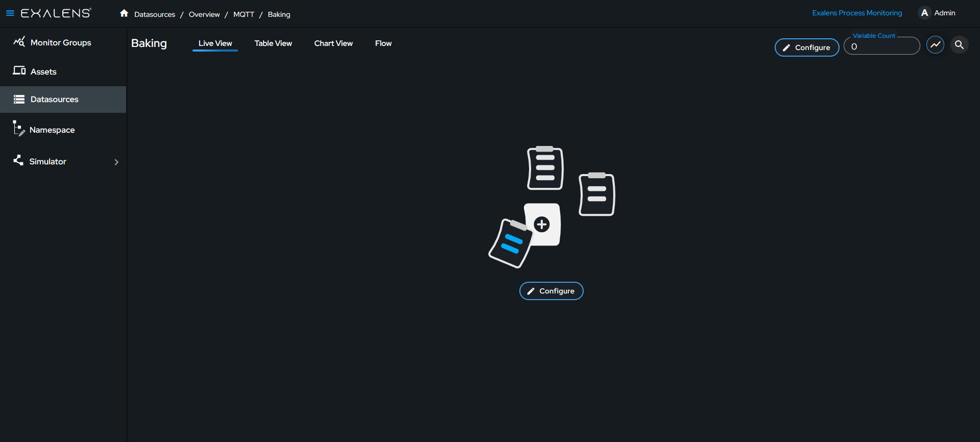The width and height of the screenshot is (980, 442).
Task: Switch to Live View tab
Action: pyautogui.click(x=215, y=43)
